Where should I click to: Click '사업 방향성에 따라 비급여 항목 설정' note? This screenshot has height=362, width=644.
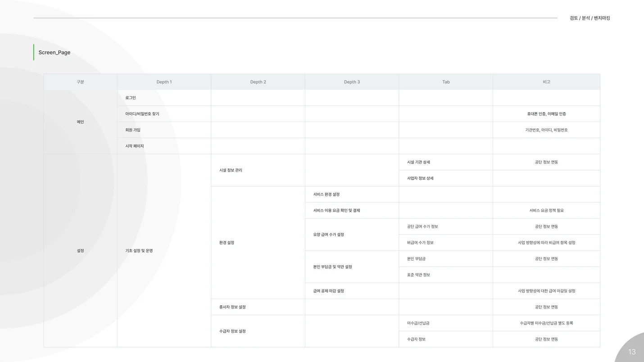[x=546, y=243]
